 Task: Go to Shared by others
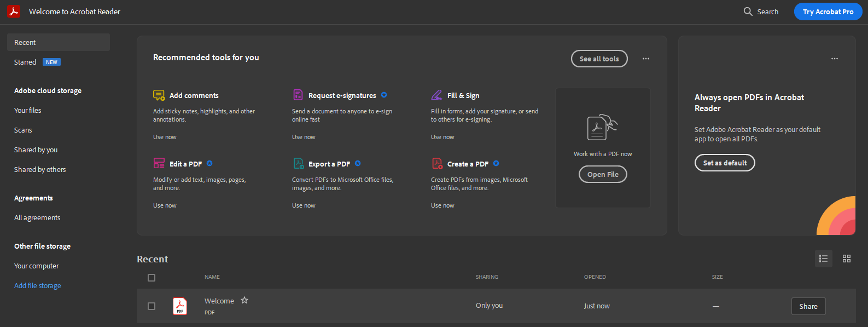tap(40, 169)
